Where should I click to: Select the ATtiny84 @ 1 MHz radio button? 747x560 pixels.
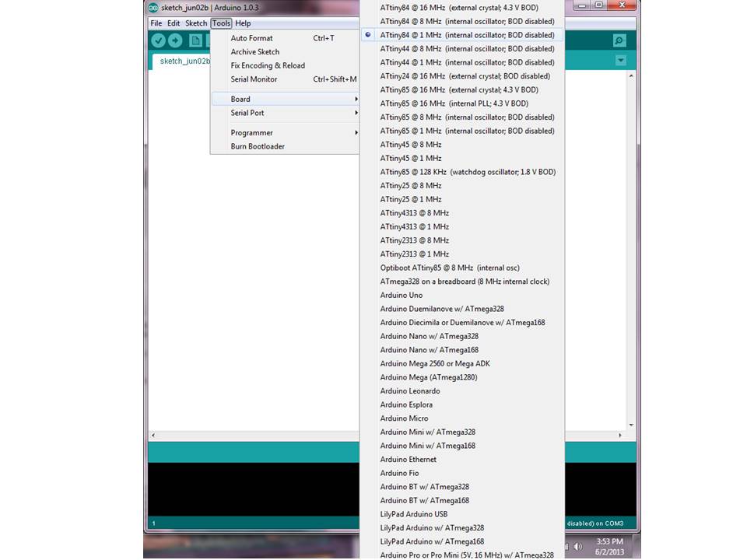click(366, 34)
